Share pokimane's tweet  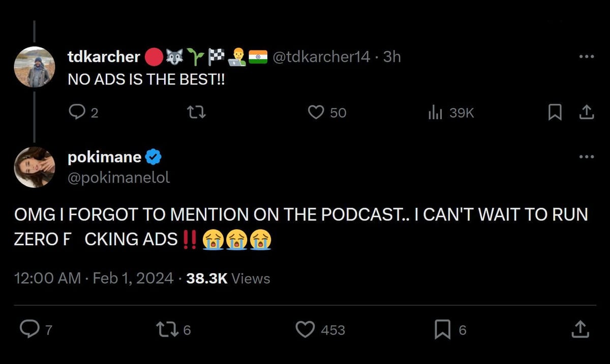pos(580,329)
